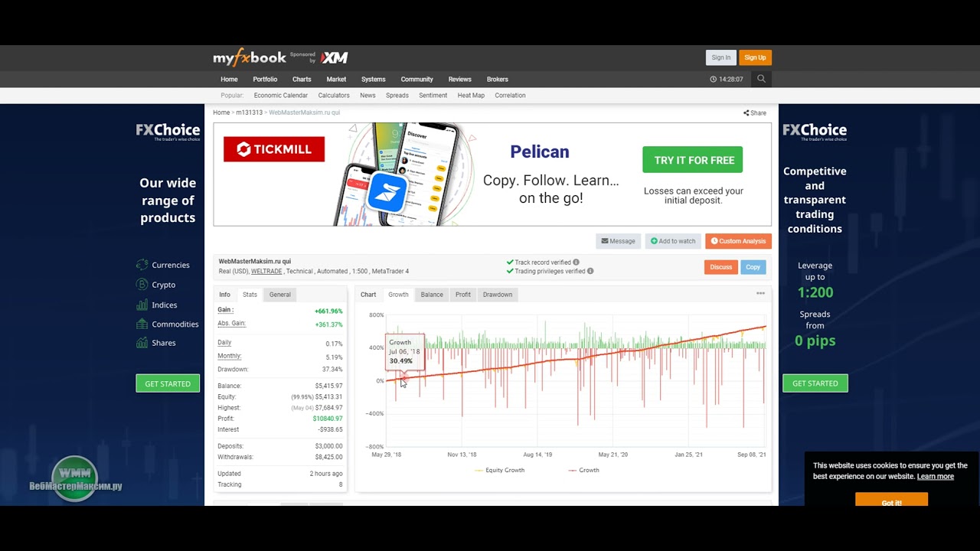Click the WELTRADE broker link
980x551 pixels.
(266, 271)
